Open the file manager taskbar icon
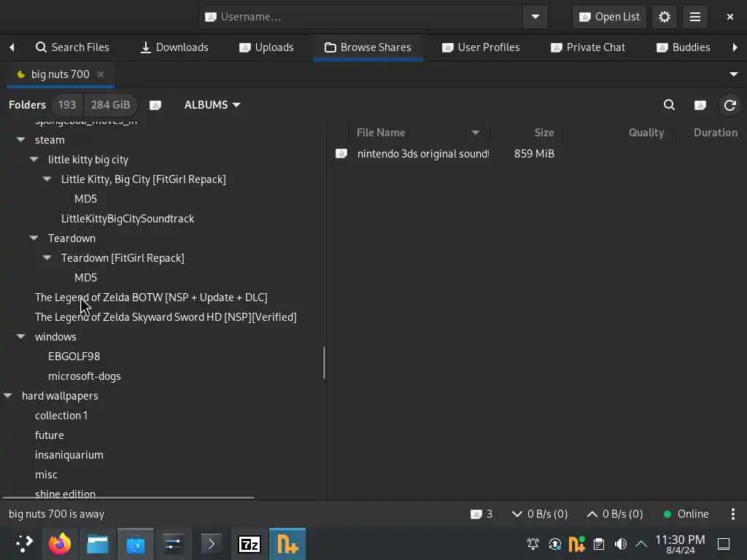This screenshot has height=560, width=747. coord(98,544)
